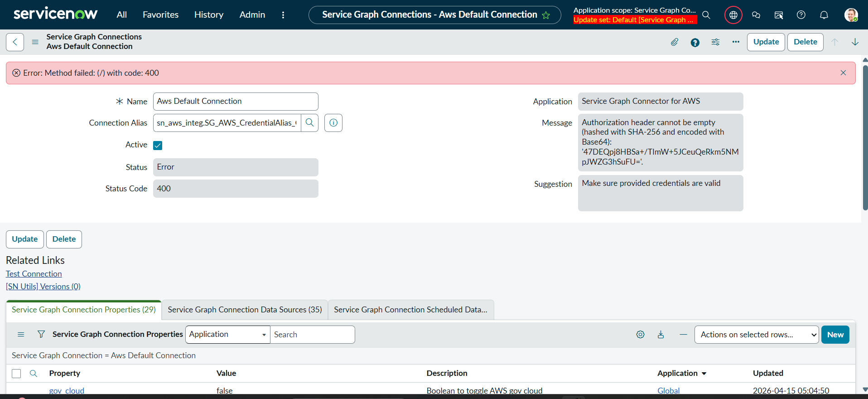Click the Name input field

tap(236, 102)
